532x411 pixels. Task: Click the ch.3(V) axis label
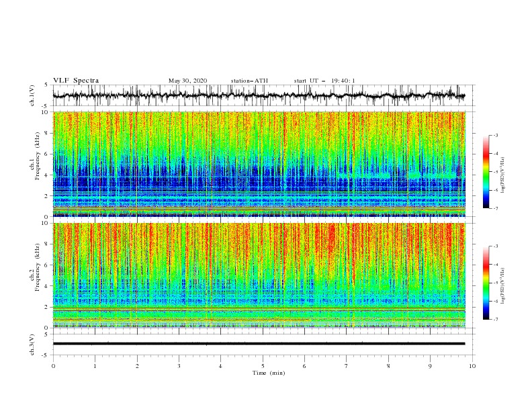tap(32, 345)
